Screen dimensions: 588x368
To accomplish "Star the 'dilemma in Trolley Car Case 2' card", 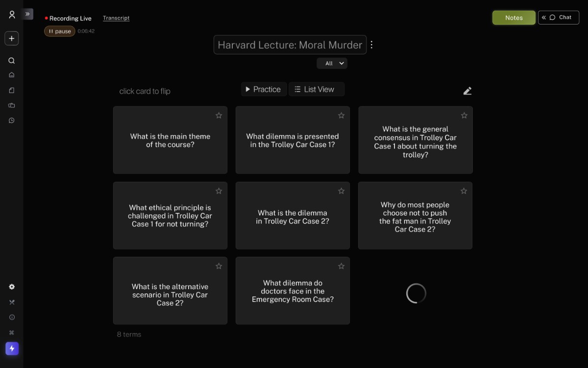I will [x=341, y=191].
